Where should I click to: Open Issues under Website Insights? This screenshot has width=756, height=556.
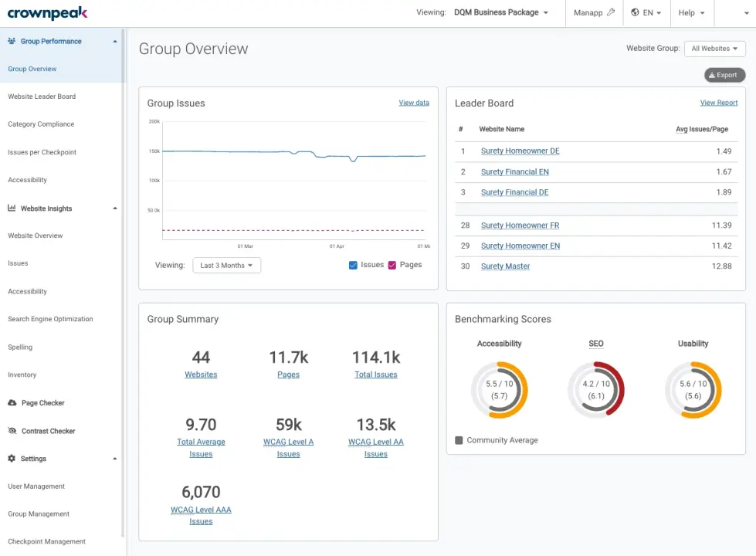[x=18, y=263]
